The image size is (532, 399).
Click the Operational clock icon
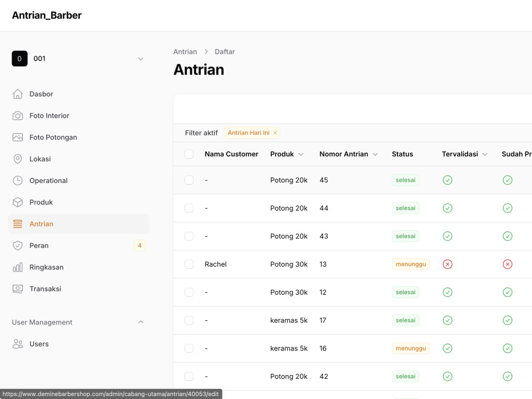pos(18,180)
